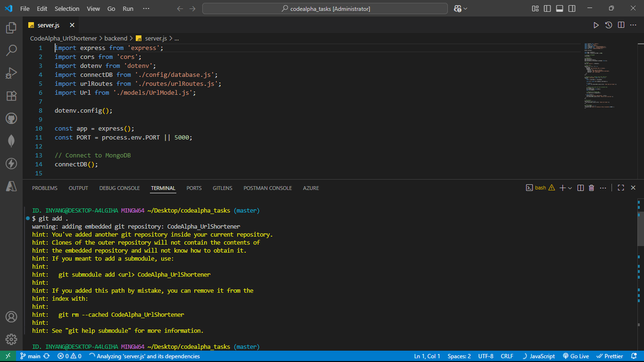Click the CodeAlpha_UrlShortener breadcrumb
This screenshot has height=362, width=644.
pyautogui.click(x=63, y=39)
